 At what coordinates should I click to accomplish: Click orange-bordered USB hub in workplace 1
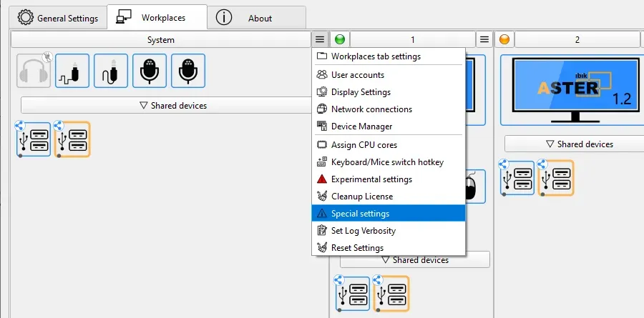click(x=391, y=294)
